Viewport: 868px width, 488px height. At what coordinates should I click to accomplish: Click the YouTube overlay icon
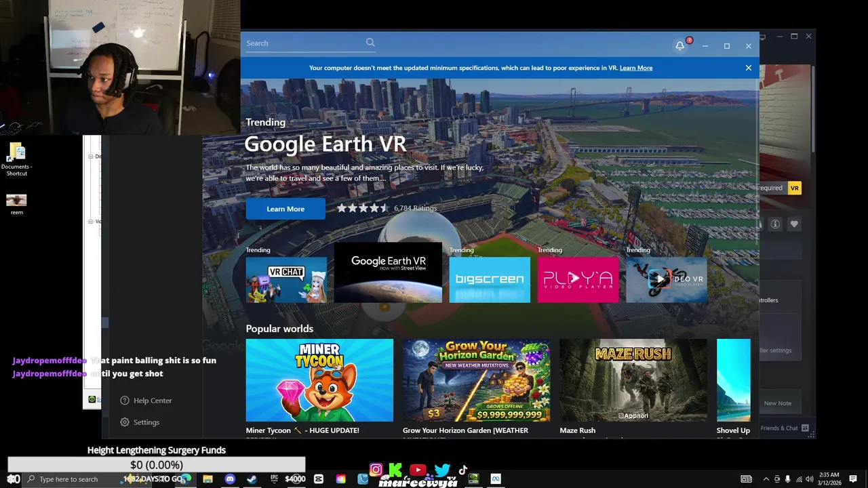(x=418, y=470)
